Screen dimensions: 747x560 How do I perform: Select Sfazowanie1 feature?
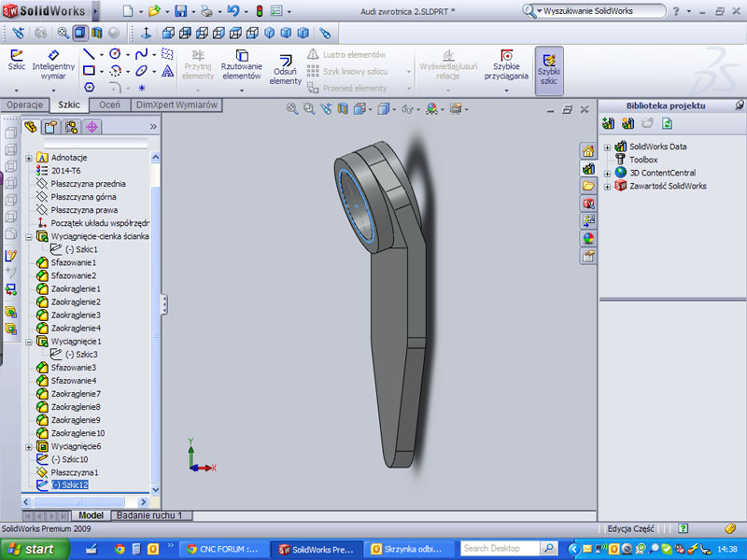click(x=74, y=262)
